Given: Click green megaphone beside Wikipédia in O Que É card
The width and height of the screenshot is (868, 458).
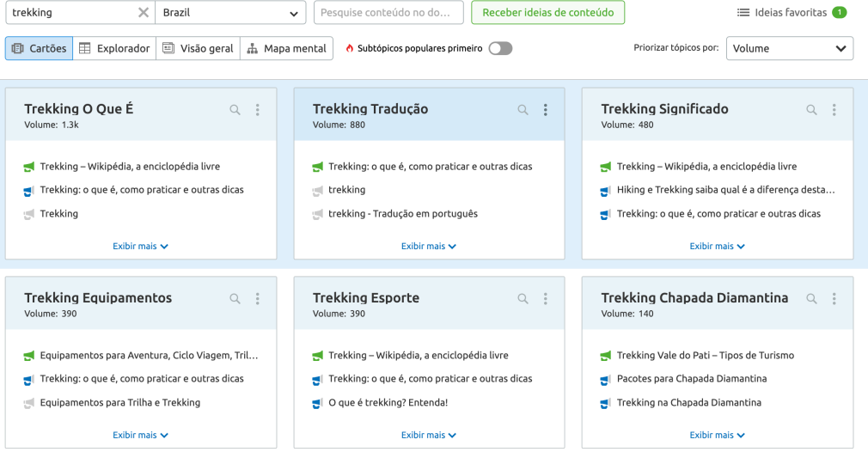Looking at the screenshot, I should click(x=28, y=167).
